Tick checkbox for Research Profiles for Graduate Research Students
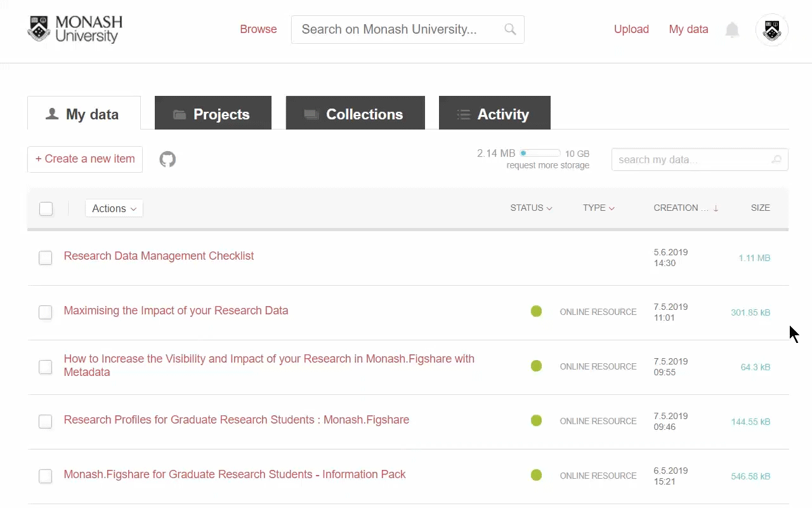The image size is (812, 508). [46, 422]
